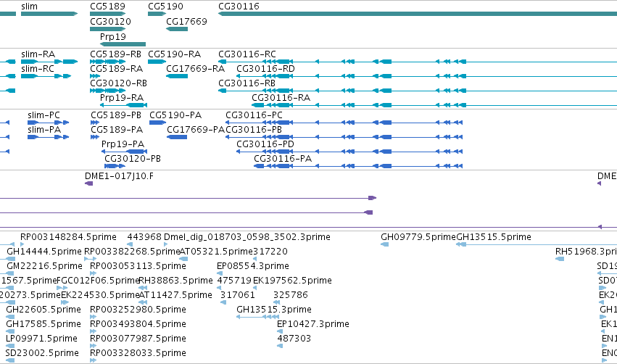Open protein CG30116-PA
The image size is (617, 364).
[283, 159]
